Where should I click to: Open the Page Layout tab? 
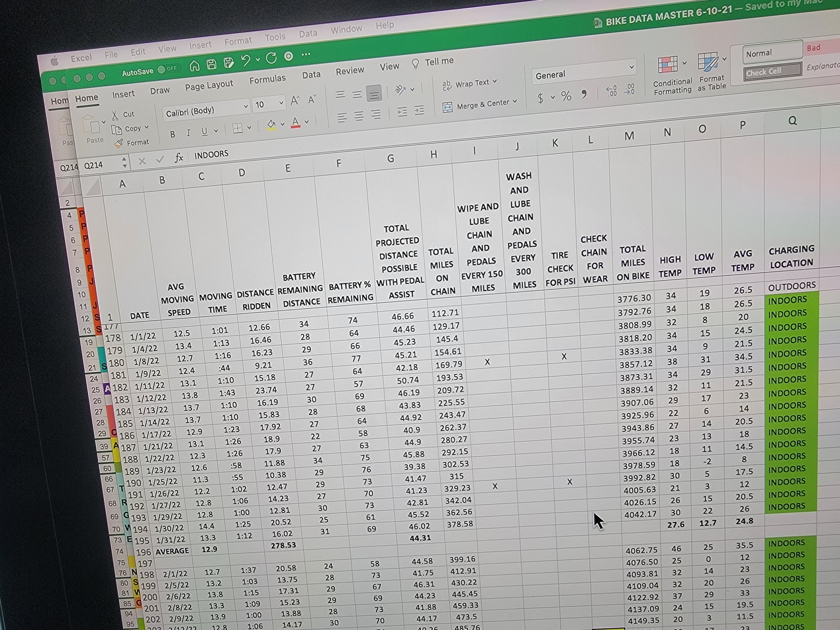click(x=209, y=85)
